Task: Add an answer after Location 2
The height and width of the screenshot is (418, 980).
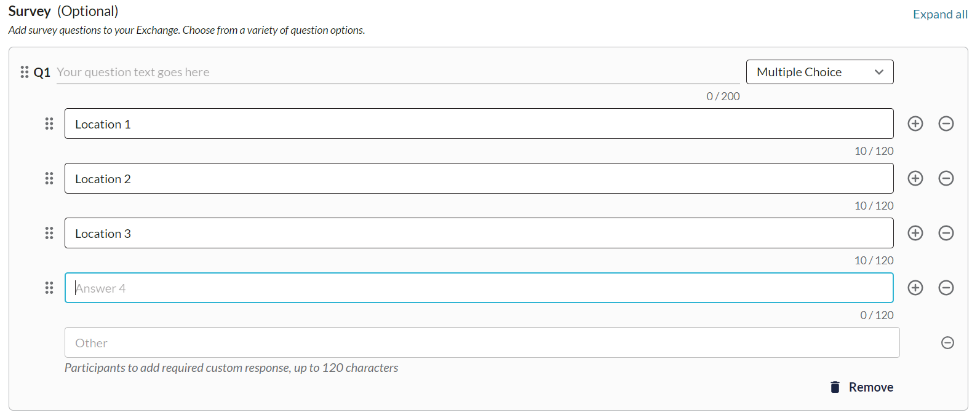Action: [915, 178]
